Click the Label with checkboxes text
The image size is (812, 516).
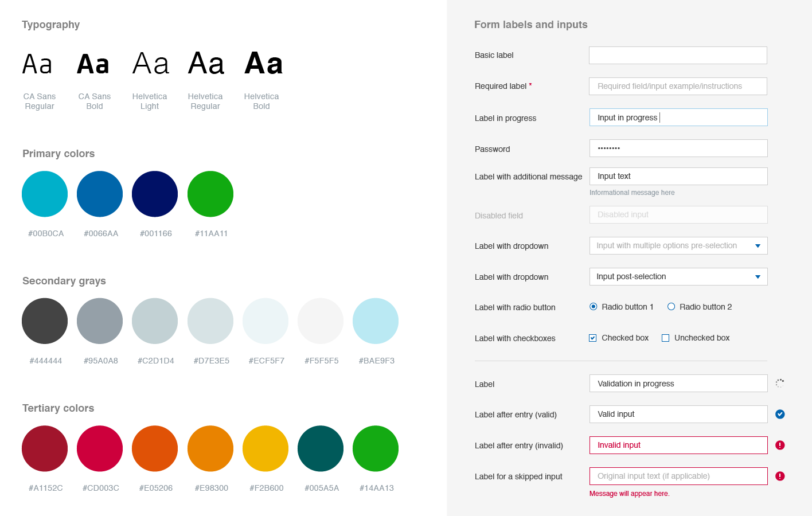515,338
